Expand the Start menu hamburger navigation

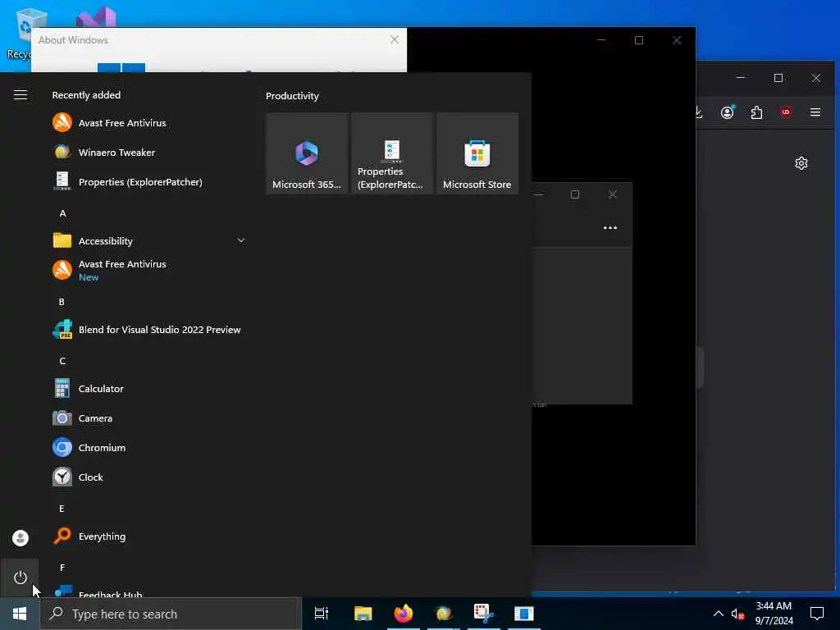[21, 95]
